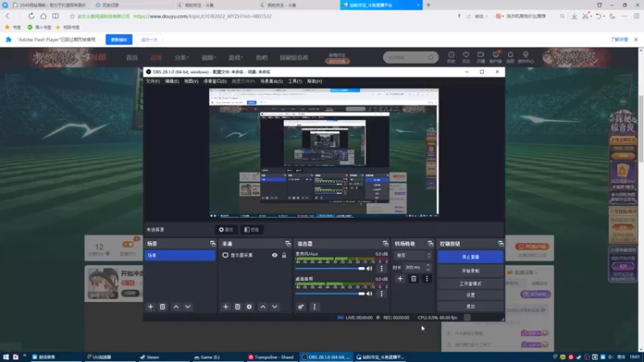The image size is (644, 362).
Task: Open transition properties three-dot icon
Action: 427,278
